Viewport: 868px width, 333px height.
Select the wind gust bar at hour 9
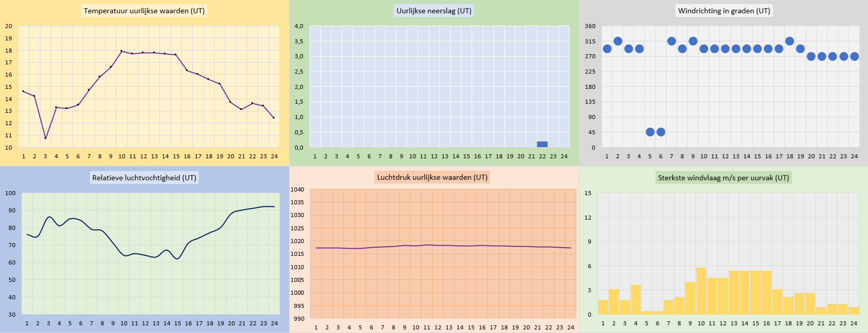(690, 298)
